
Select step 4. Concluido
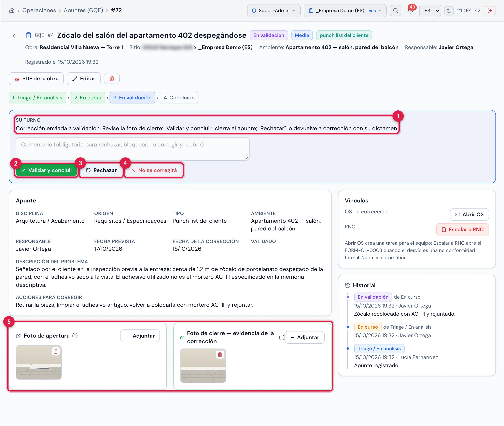(179, 98)
